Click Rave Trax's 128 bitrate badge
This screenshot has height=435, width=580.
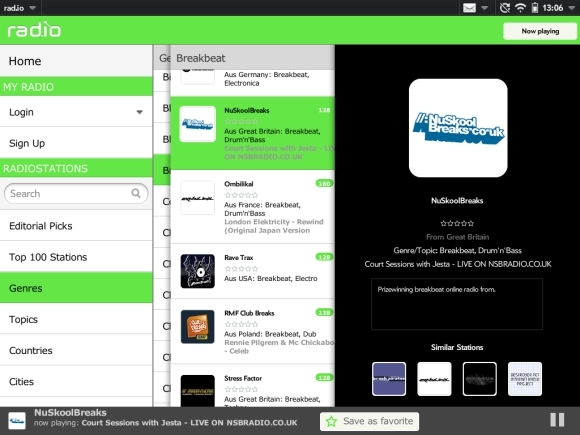point(324,257)
